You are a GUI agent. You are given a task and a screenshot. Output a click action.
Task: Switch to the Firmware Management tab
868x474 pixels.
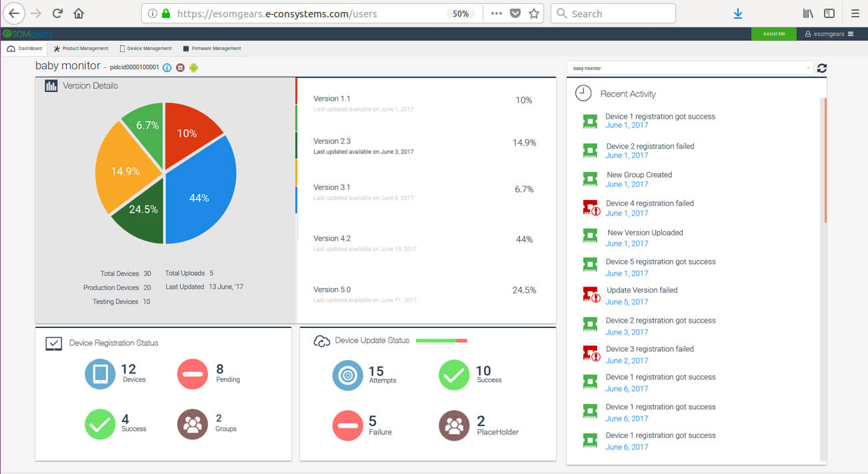tap(212, 49)
